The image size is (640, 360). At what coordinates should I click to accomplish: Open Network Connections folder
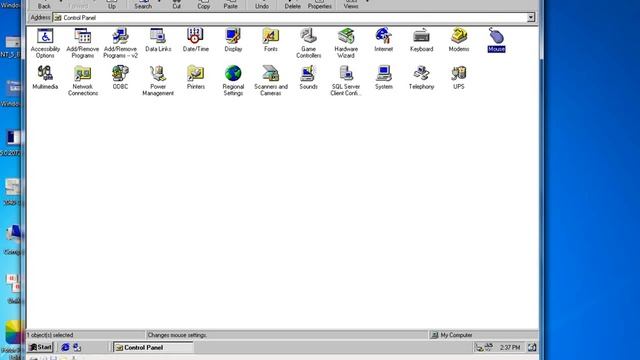82,80
